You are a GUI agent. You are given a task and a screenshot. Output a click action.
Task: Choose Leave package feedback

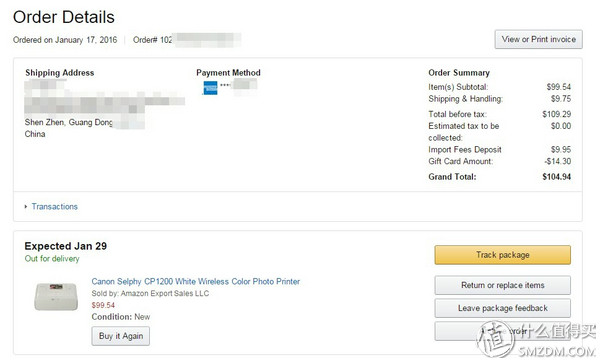502,308
